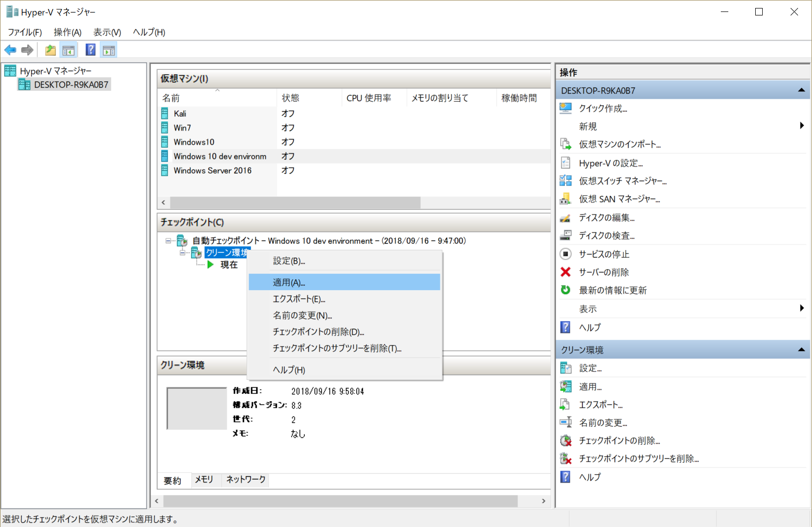Expand the 新規 submenu arrow
The image size is (812, 527).
(802, 126)
